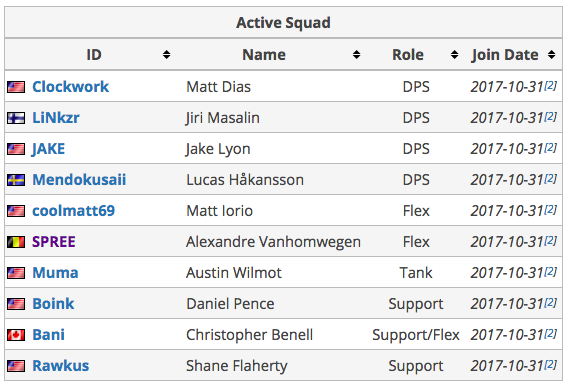The image size is (569, 389).
Task: Open the visited SPREE player link
Action: click(54, 242)
